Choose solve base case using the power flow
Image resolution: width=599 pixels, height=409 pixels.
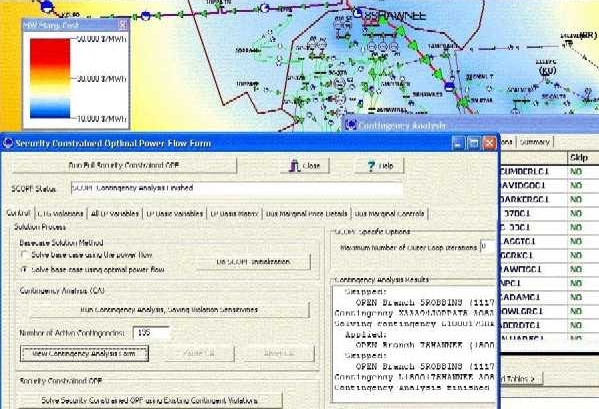(24, 254)
